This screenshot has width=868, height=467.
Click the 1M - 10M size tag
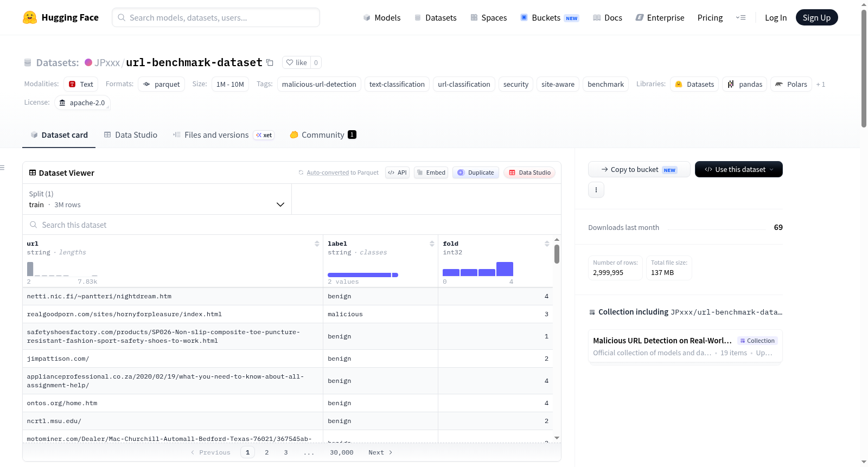(230, 84)
